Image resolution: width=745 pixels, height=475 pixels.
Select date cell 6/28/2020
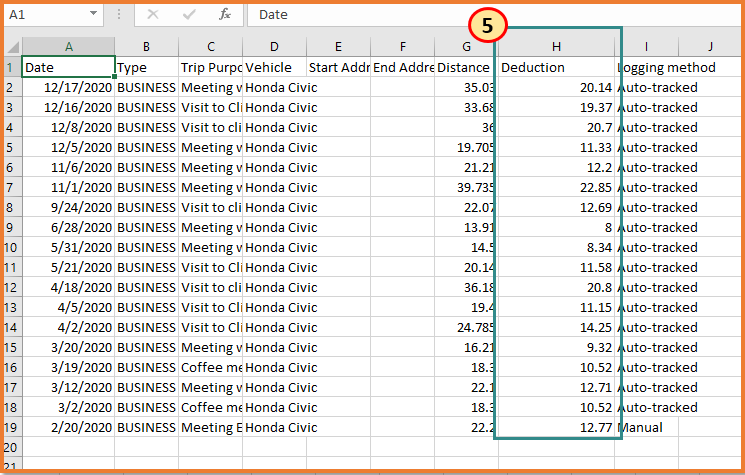point(68,228)
